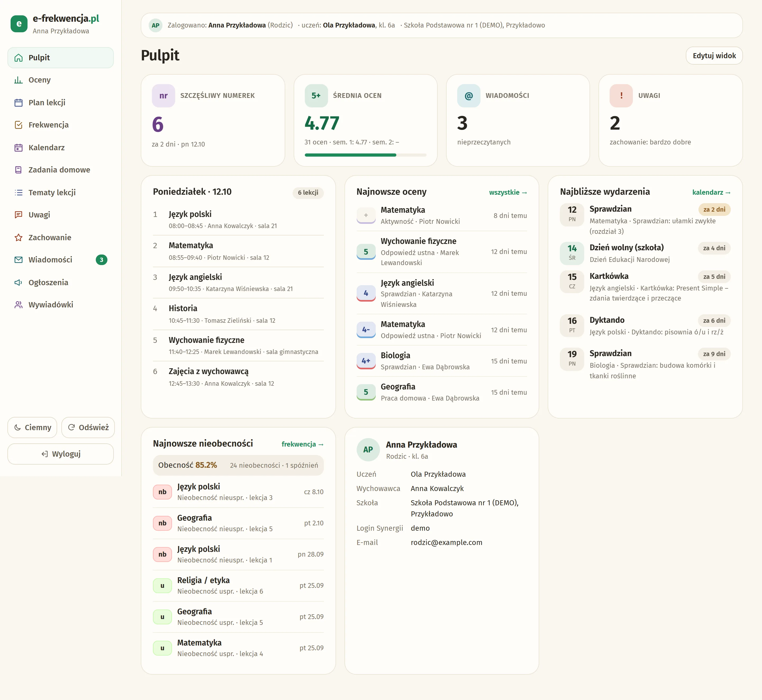Screen dimensions: 762x700
Task: Open the frekwencja link in absences card
Action: point(302,444)
